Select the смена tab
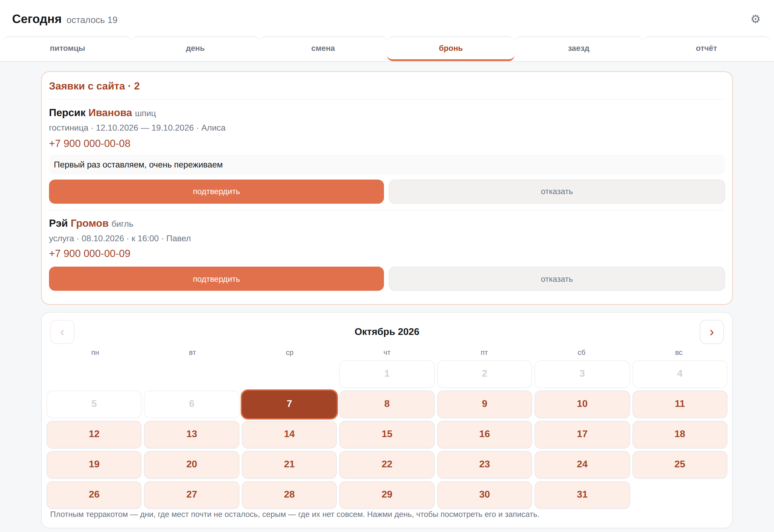The height and width of the screenshot is (532, 774). (323, 48)
